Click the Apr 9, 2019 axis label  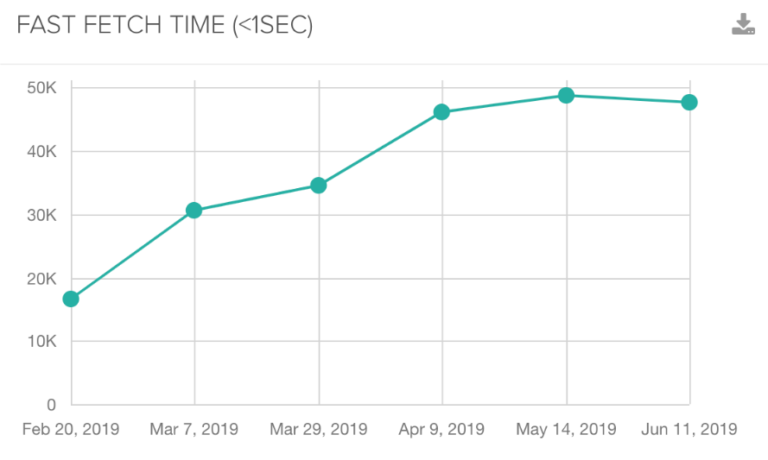(x=442, y=430)
